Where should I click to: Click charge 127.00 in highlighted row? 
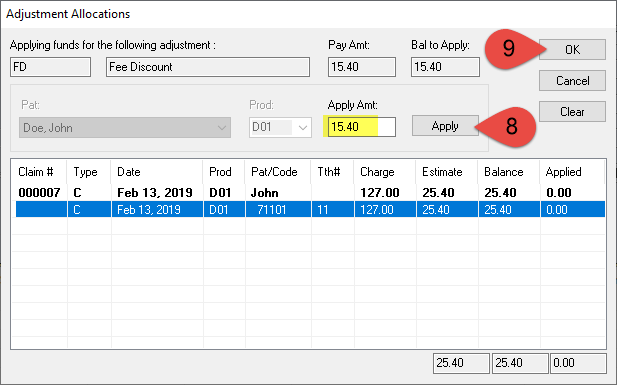pos(377,209)
